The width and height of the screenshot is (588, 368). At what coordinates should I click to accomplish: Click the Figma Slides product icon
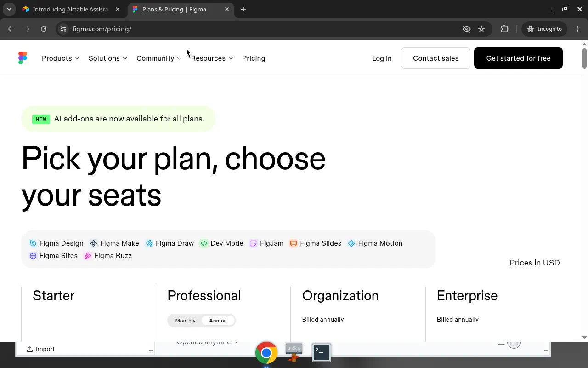(x=294, y=243)
